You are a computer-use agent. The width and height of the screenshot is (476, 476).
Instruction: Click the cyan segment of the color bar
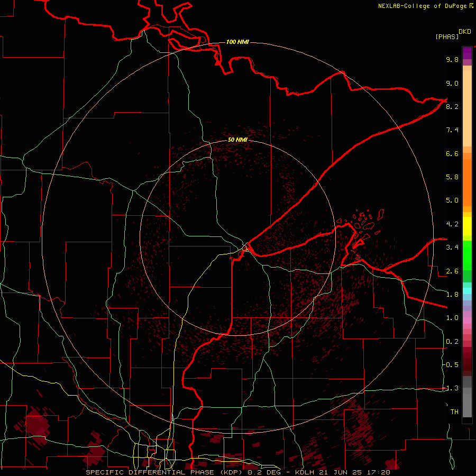pyautogui.click(x=467, y=291)
